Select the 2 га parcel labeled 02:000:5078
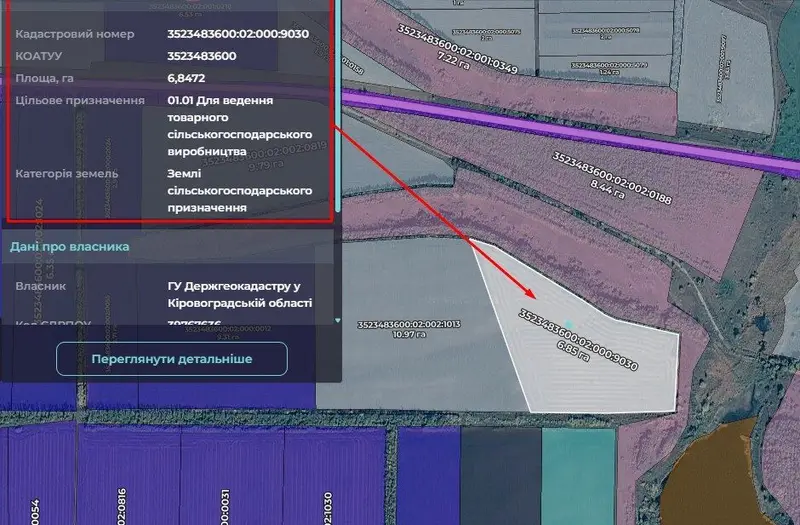Viewport: 800px width, 525px height. click(x=606, y=34)
